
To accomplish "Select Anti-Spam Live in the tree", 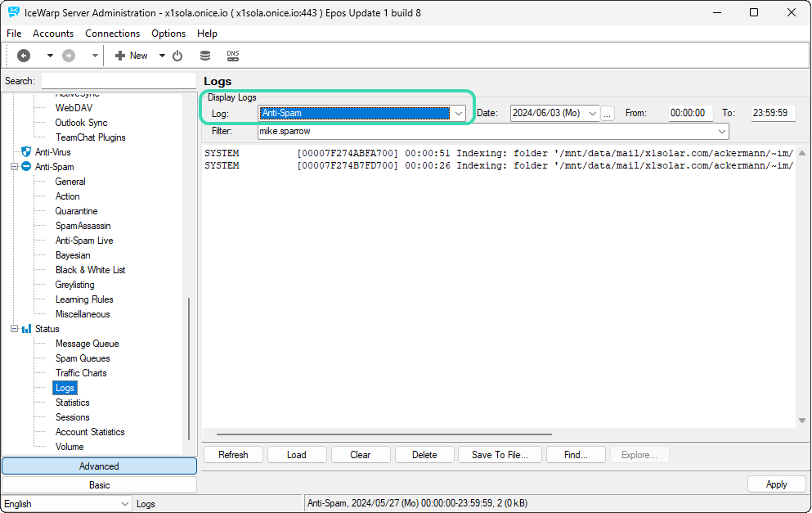I will (84, 241).
